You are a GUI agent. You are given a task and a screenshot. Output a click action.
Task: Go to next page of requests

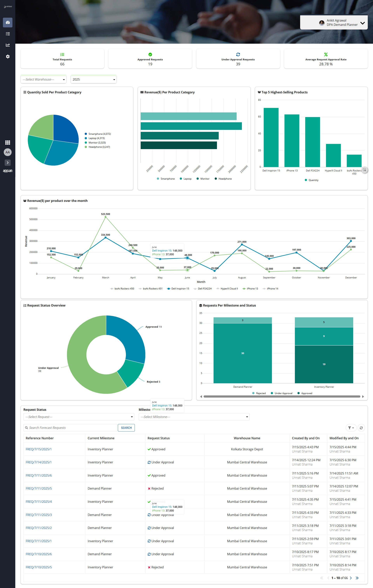(351, 578)
